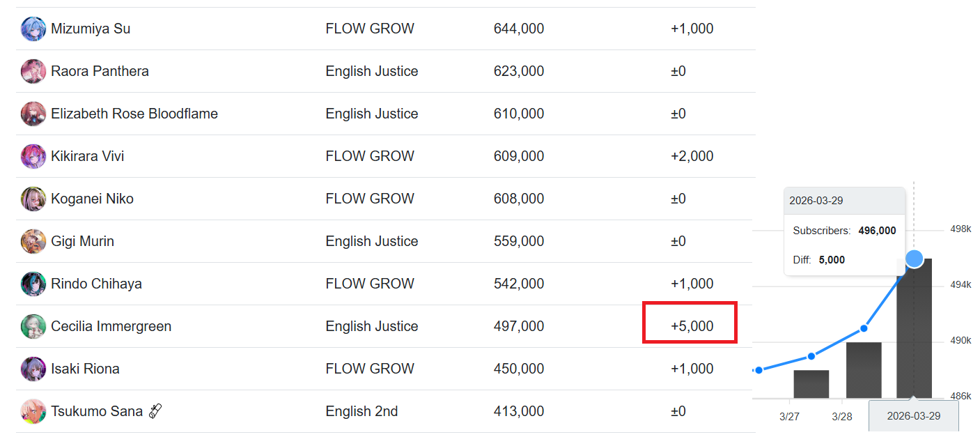
Task: Click subscriber count 559,000
Action: 519,242
